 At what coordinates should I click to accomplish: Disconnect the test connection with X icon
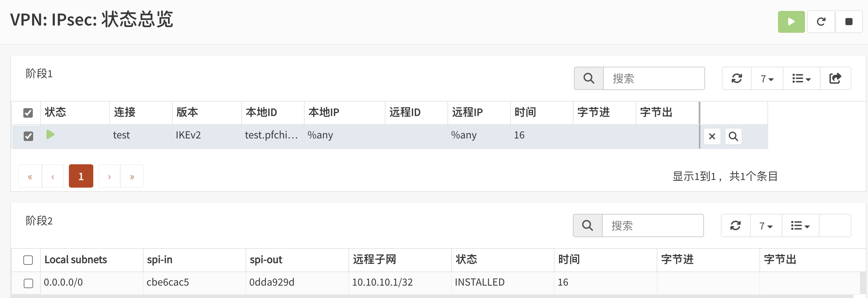pos(712,136)
